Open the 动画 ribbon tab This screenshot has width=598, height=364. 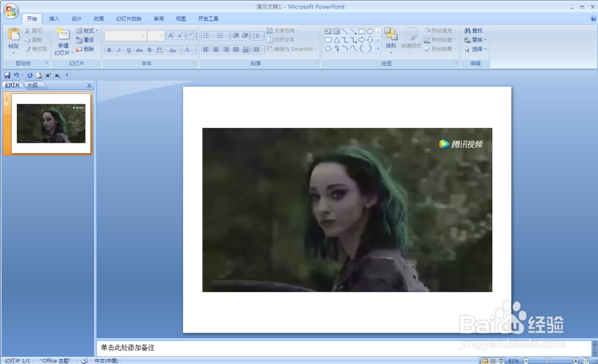99,19
